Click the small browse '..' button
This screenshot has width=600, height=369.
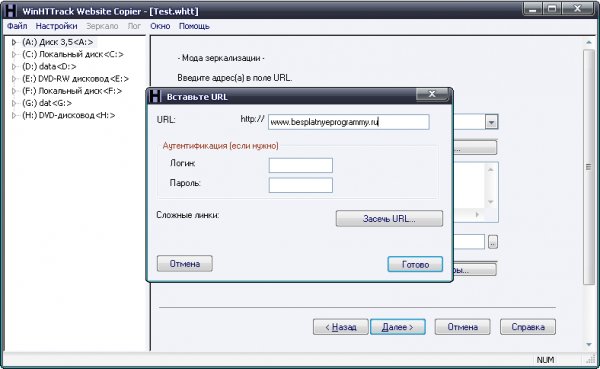[x=493, y=242]
